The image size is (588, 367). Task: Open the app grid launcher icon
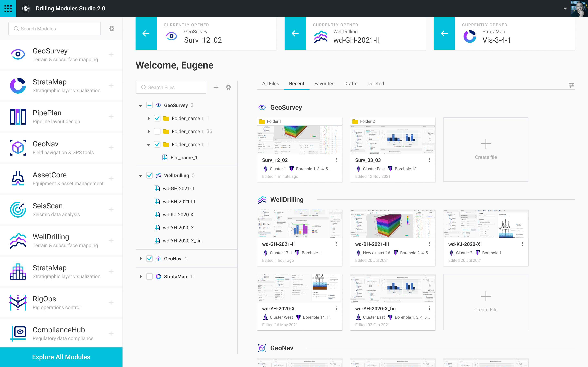click(8, 9)
